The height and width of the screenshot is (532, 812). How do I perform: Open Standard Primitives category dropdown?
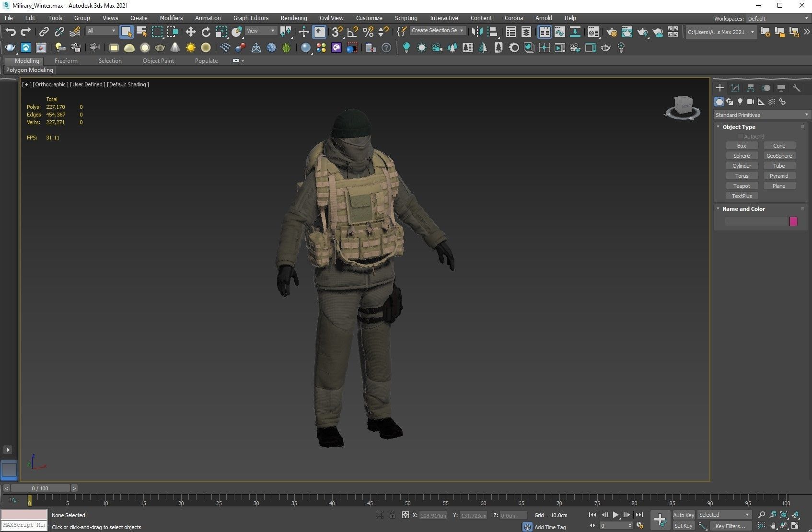[761, 115]
